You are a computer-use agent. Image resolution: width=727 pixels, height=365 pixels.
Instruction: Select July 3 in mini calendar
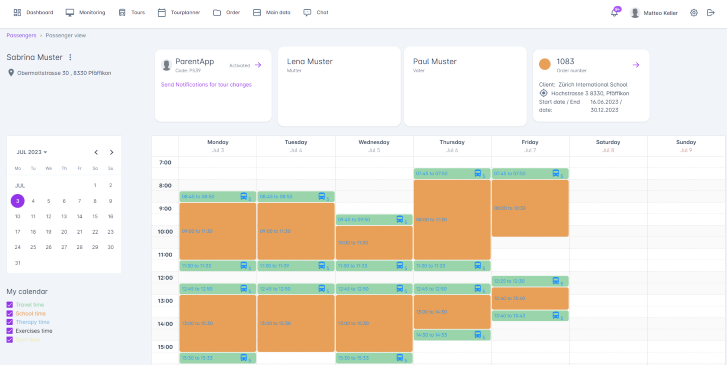point(18,201)
